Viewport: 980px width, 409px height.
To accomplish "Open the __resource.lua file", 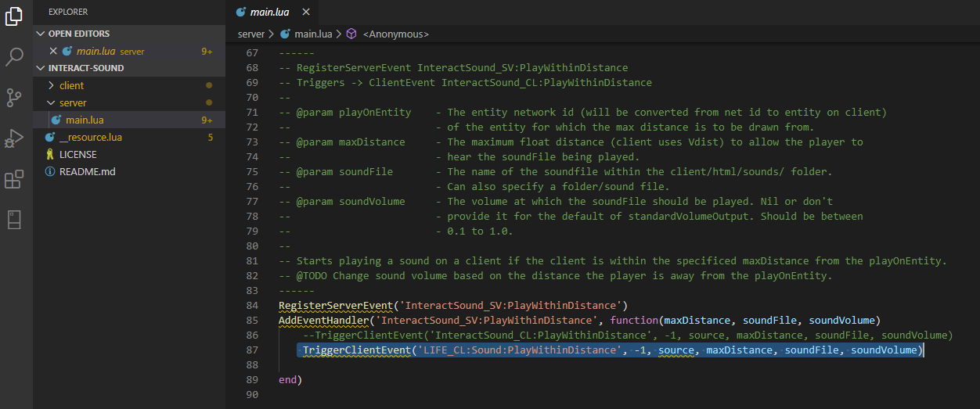I will click(129, 137).
